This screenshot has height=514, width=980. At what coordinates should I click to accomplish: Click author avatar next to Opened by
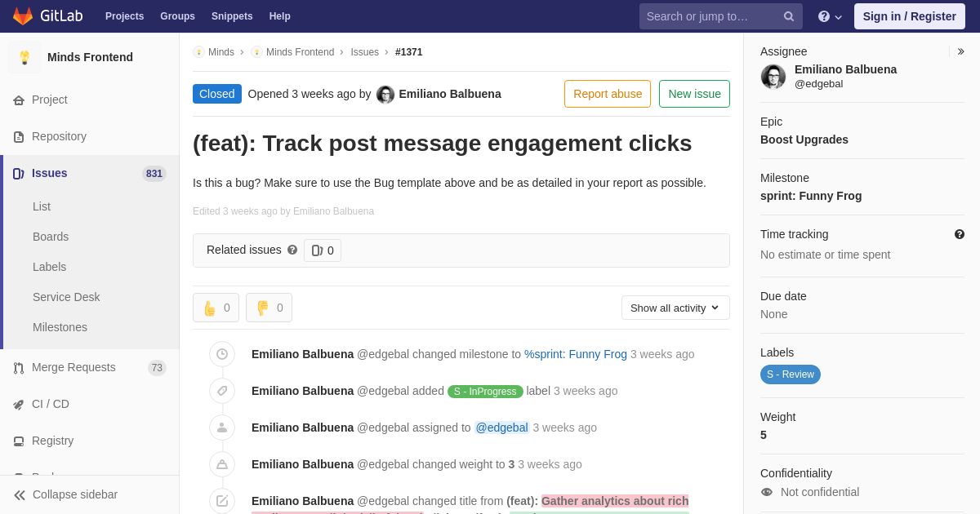click(385, 95)
